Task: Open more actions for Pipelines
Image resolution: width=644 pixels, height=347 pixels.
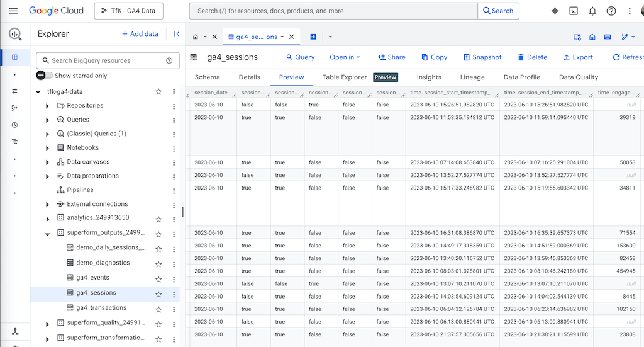Action: (174, 191)
